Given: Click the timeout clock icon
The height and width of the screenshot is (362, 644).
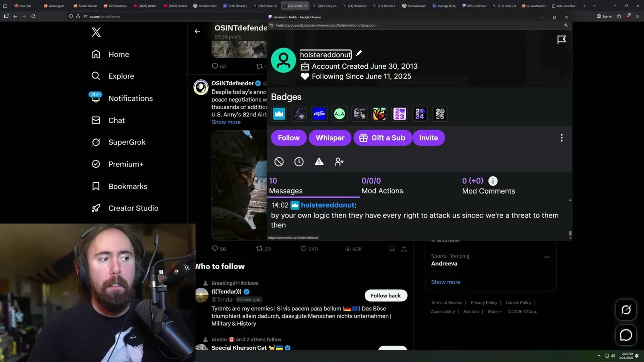Looking at the screenshot, I should 299,162.
